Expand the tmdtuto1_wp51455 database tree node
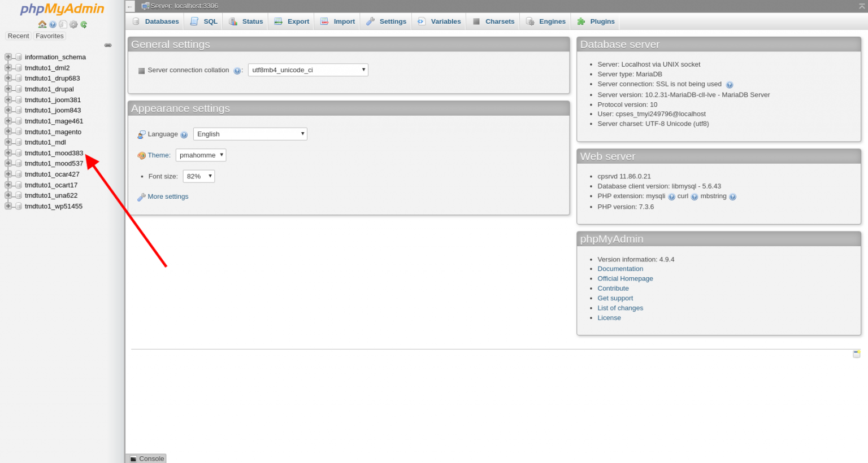This screenshot has width=868, height=463. pyautogui.click(x=7, y=206)
